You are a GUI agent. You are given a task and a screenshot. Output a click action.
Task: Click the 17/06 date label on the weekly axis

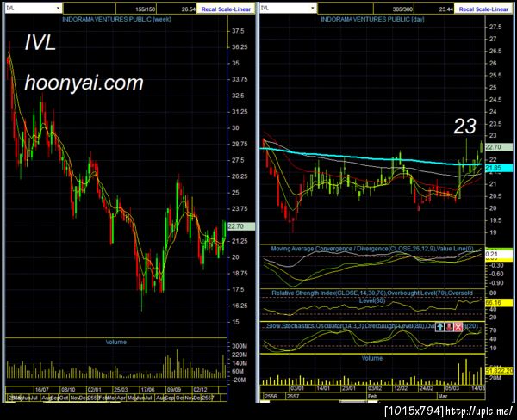[147, 389]
